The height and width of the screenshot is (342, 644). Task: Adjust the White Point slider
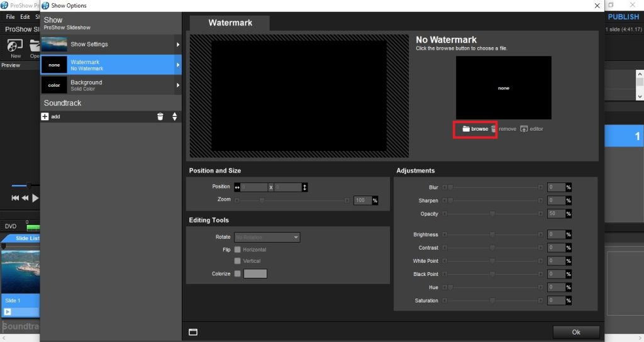(492, 261)
